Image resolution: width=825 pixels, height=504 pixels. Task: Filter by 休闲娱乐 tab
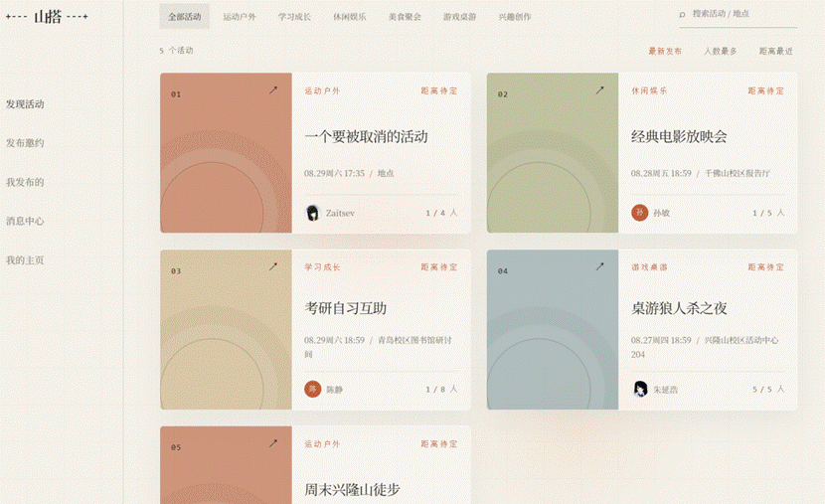[349, 17]
